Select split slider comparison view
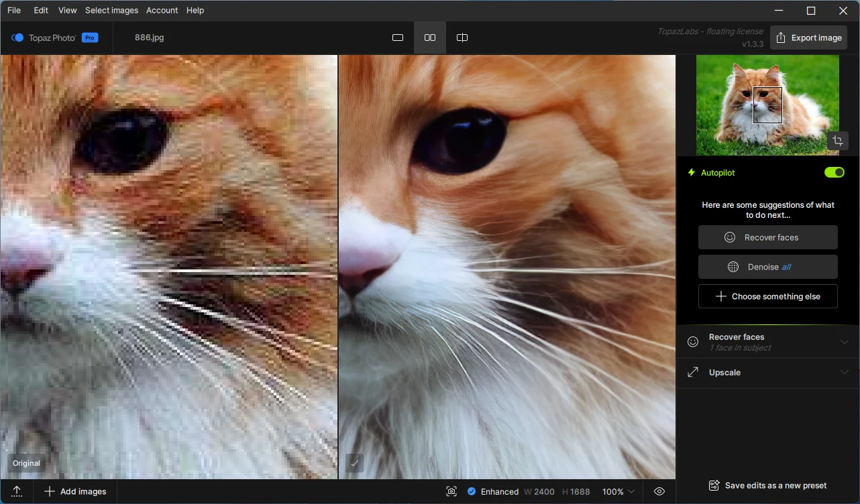 (462, 38)
